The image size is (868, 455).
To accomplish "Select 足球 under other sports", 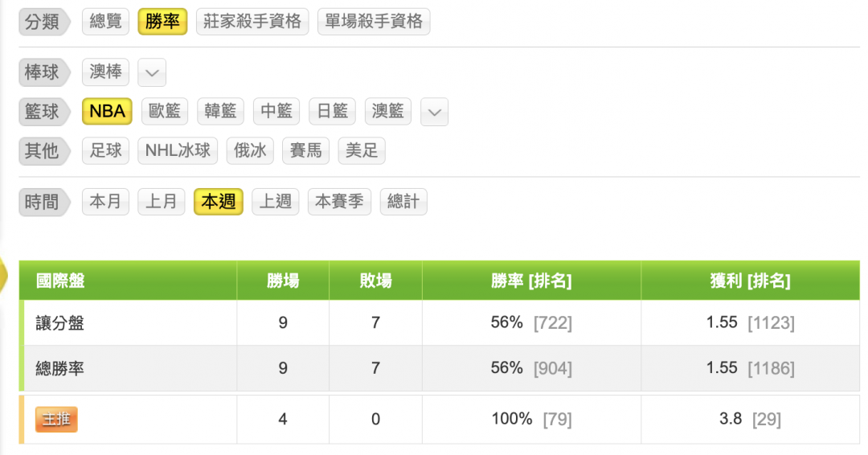I will (x=105, y=150).
